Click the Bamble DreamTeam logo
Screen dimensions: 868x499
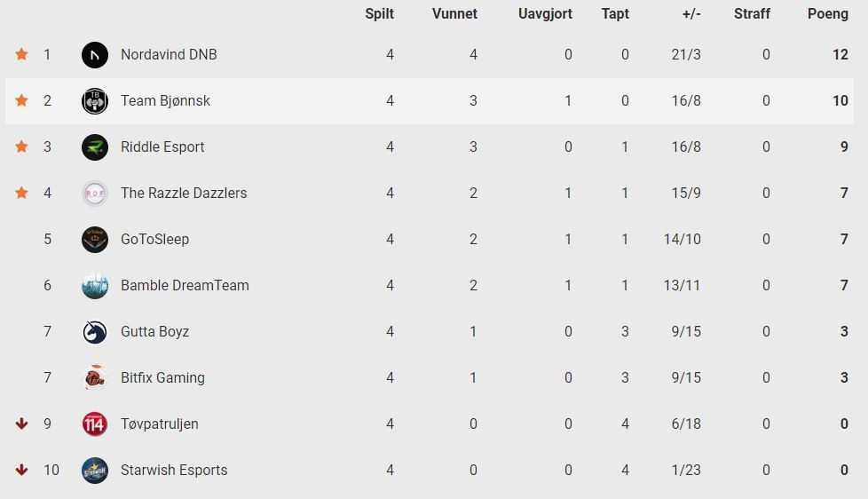(95, 285)
